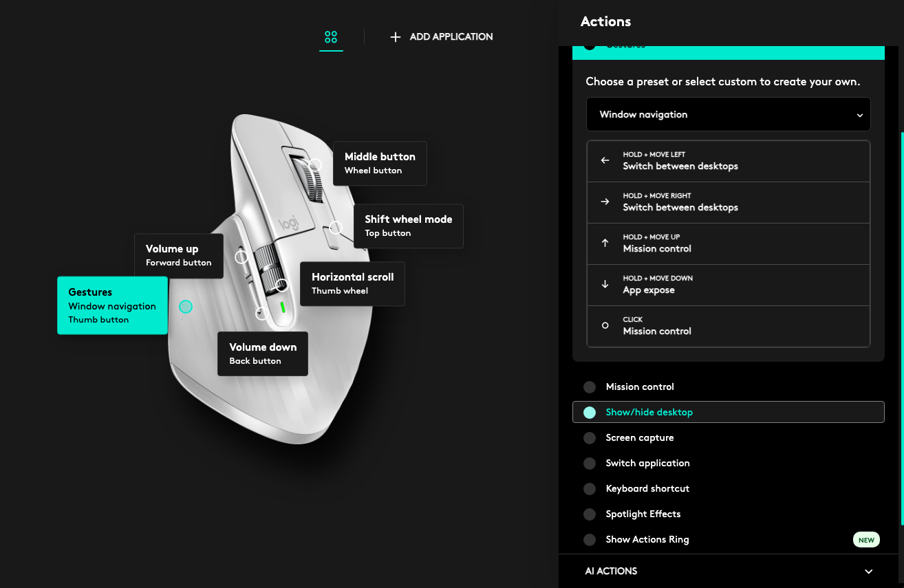Click the circle icon for the Click gesture

click(x=605, y=325)
